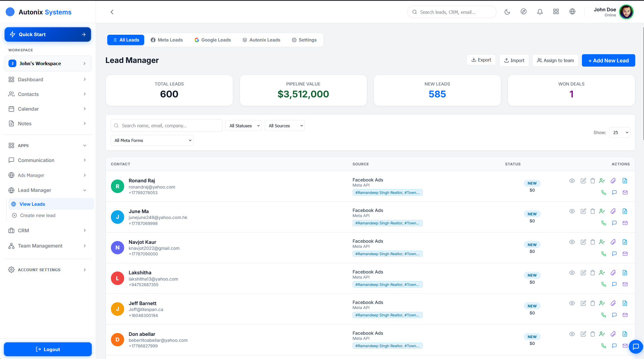644x359 pixels.
Task: Expand Team Management sidebar menu
Action: point(48,246)
